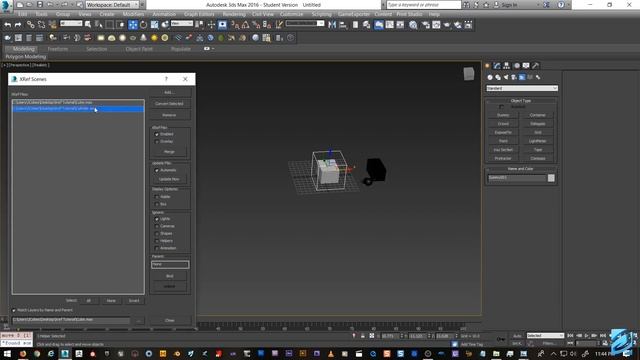Toggle the Visible display option checkbox

[x=157, y=197]
